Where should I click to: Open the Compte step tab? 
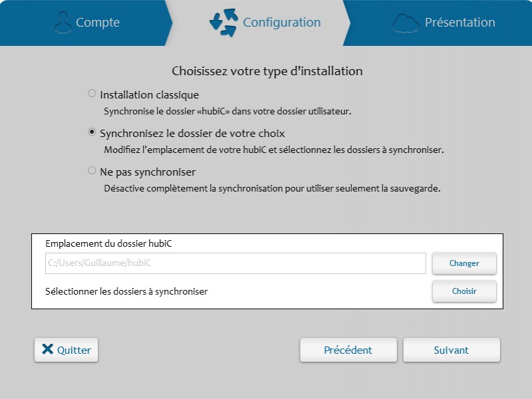tap(98, 23)
